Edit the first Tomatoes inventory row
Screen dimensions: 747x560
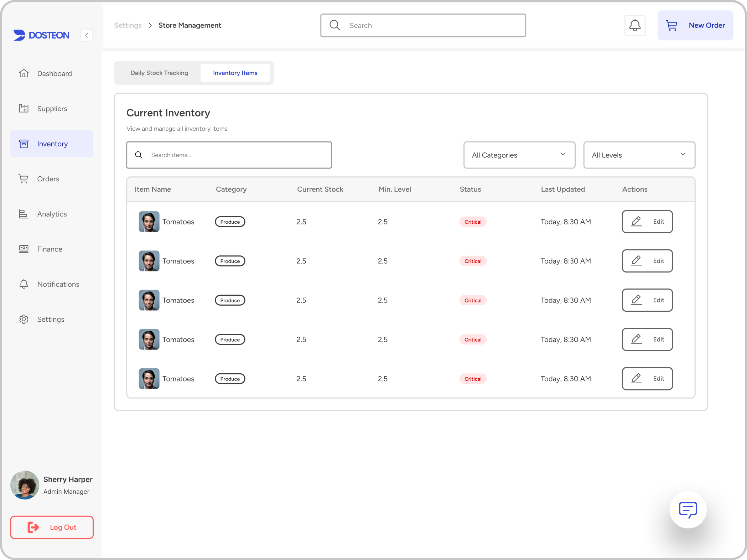click(647, 221)
